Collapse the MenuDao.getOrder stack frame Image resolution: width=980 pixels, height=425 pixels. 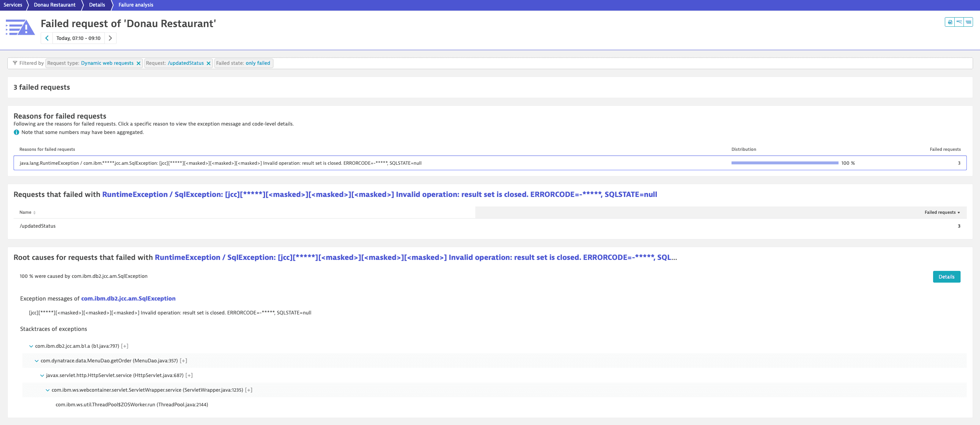[x=37, y=361]
